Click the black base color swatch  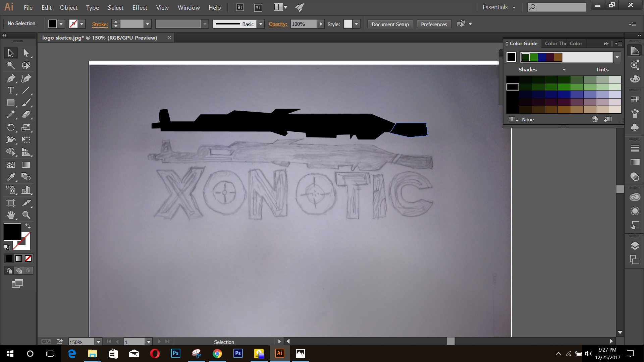pos(511,57)
